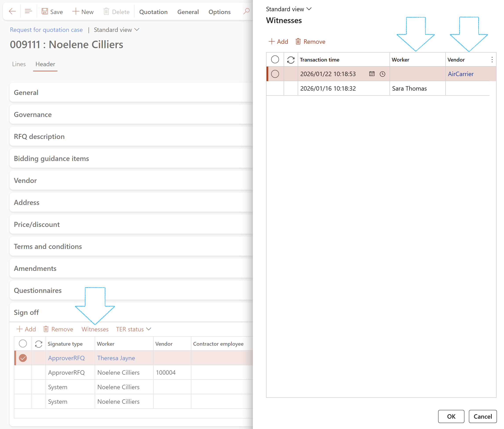Click the Sara Thomas worker cell
Screen dimensions: 504x429
pos(409,89)
